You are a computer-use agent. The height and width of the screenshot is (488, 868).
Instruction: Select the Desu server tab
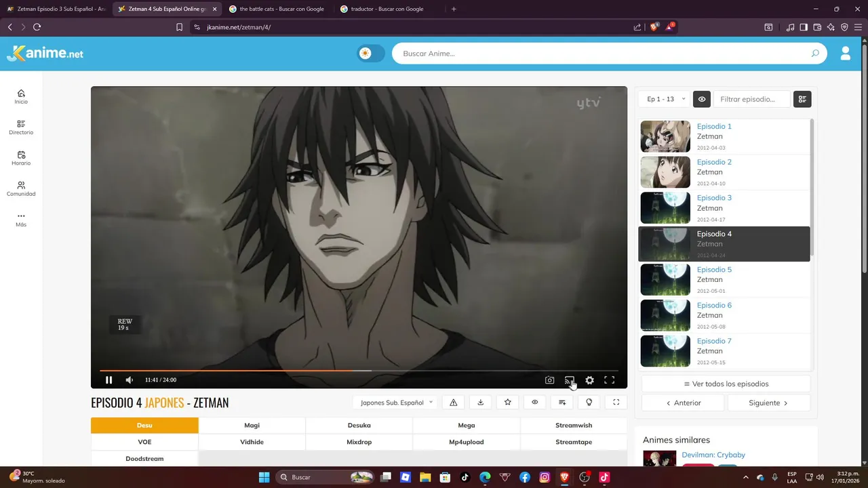144,426
